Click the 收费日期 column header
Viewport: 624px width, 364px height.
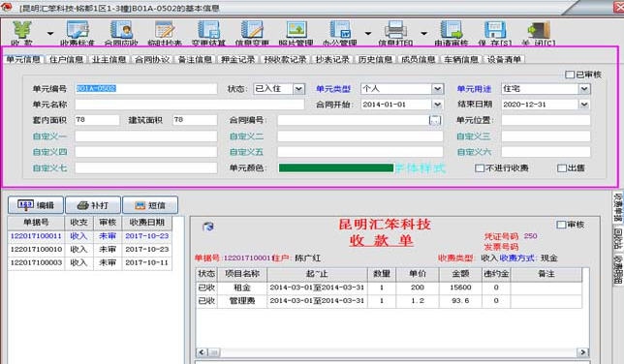(x=147, y=223)
